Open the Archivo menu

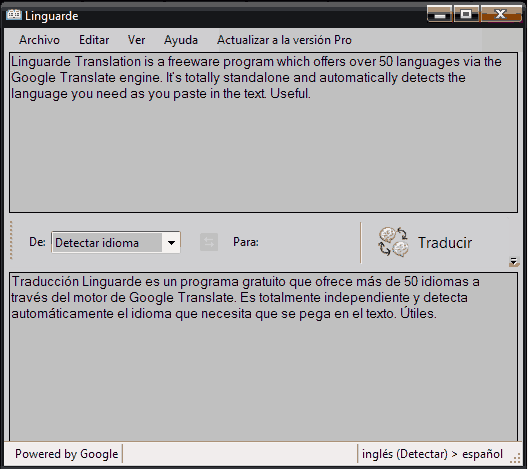point(39,40)
